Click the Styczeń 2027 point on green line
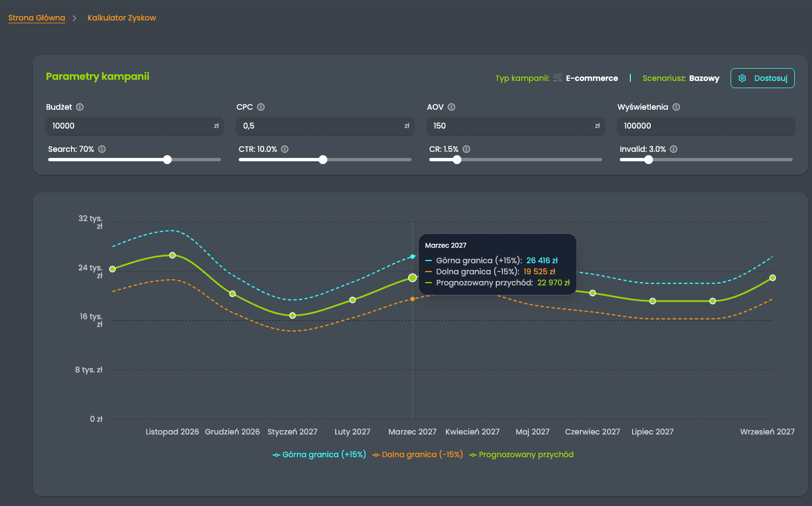The image size is (812, 506). click(292, 315)
